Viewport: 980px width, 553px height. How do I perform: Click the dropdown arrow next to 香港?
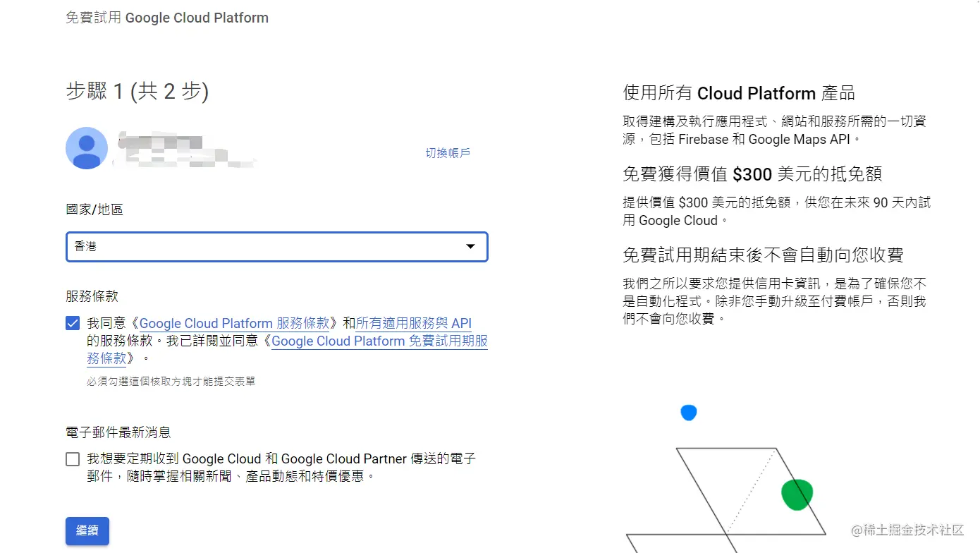tap(470, 246)
